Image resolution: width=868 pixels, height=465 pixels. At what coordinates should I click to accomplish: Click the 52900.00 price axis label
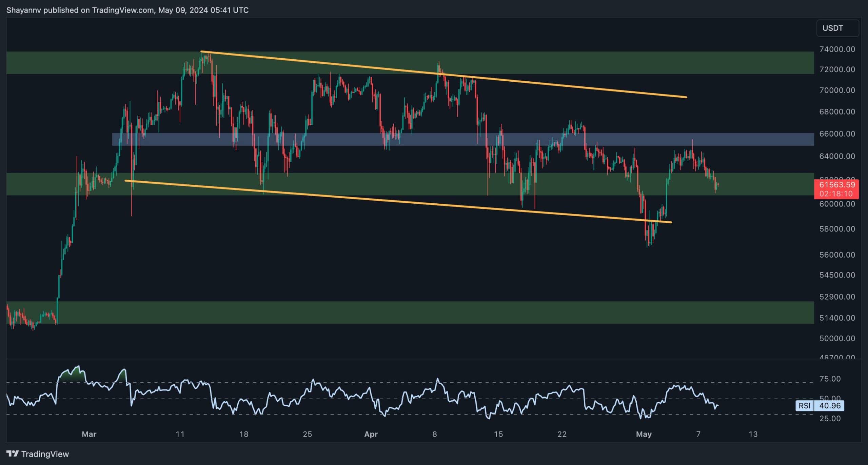pyautogui.click(x=837, y=297)
